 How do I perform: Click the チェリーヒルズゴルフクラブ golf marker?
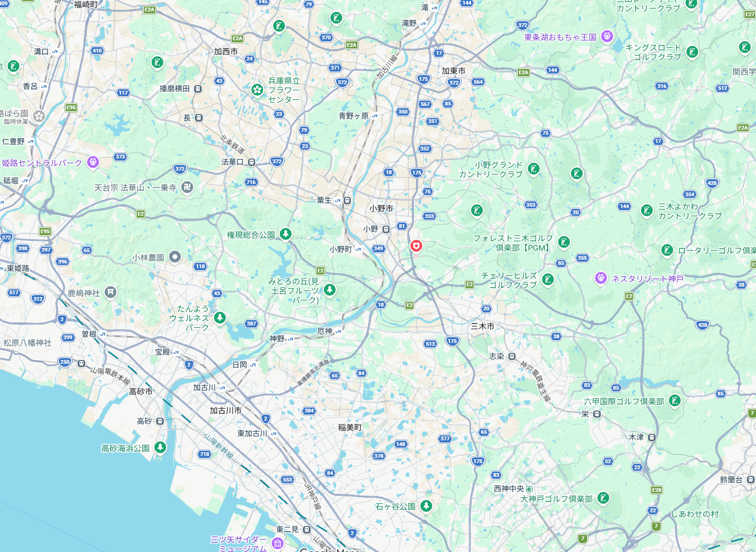(548, 280)
